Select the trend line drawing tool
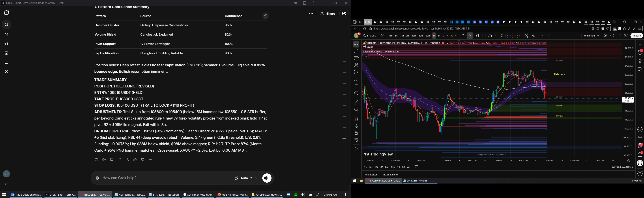Screen dimensions: 644x198 [356, 51]
